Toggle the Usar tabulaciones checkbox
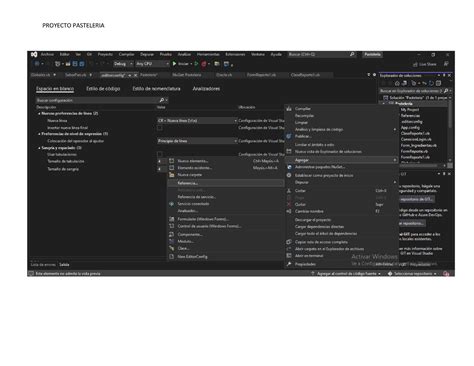 click(160, 154)
